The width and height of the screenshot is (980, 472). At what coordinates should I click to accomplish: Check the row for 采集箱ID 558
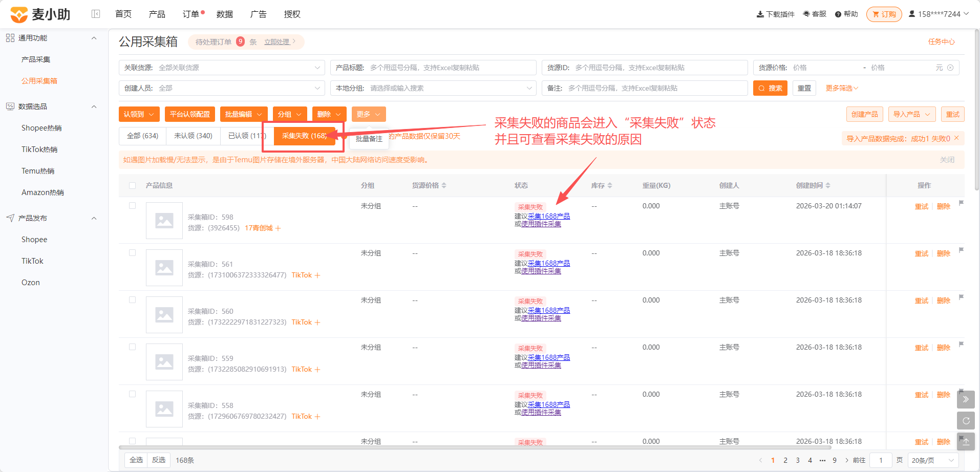point(133,394)
